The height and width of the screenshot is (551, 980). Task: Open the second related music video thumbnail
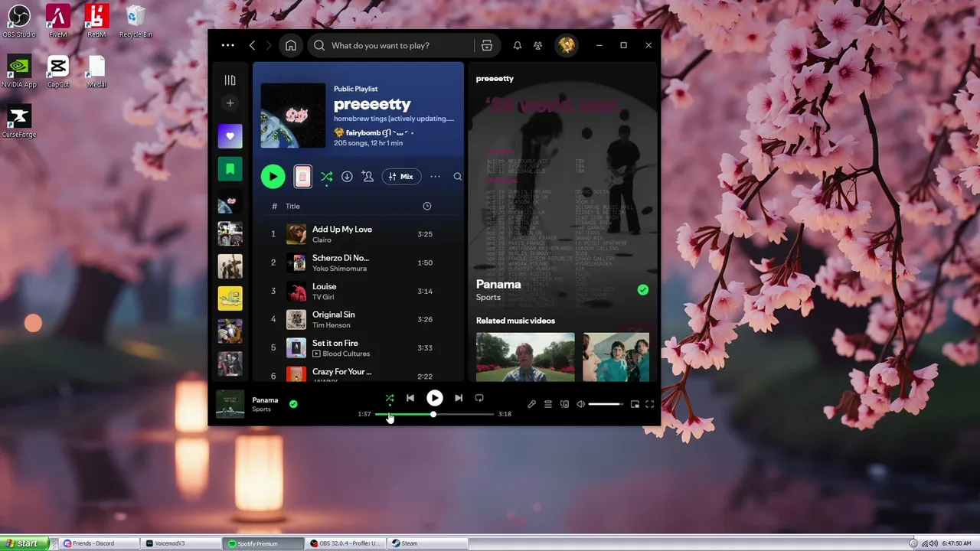pyautogui.click(x=616, y=357)
